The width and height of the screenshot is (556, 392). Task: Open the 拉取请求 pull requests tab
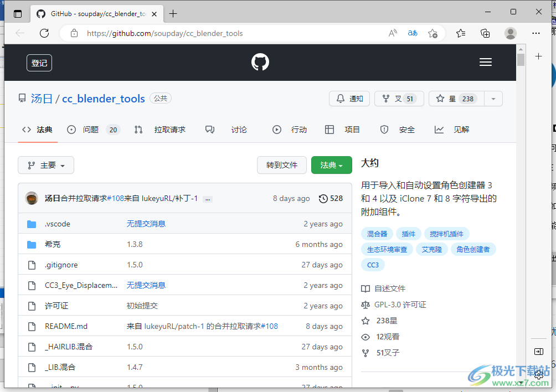[160, 130]
